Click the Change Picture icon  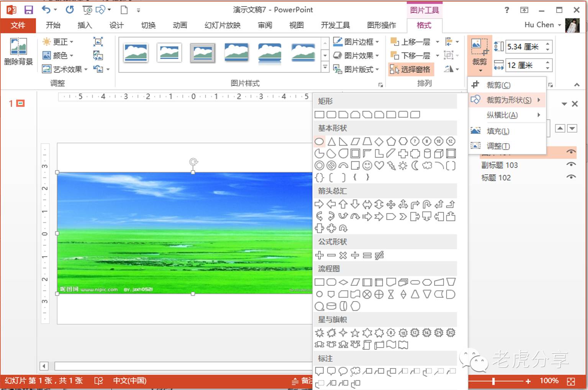(x=98, y=56)
